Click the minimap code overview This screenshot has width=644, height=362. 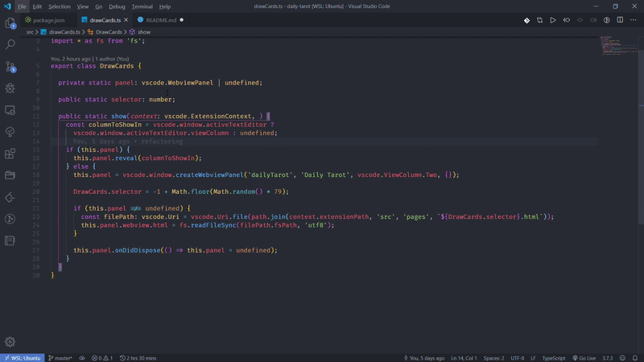point(618,45)
